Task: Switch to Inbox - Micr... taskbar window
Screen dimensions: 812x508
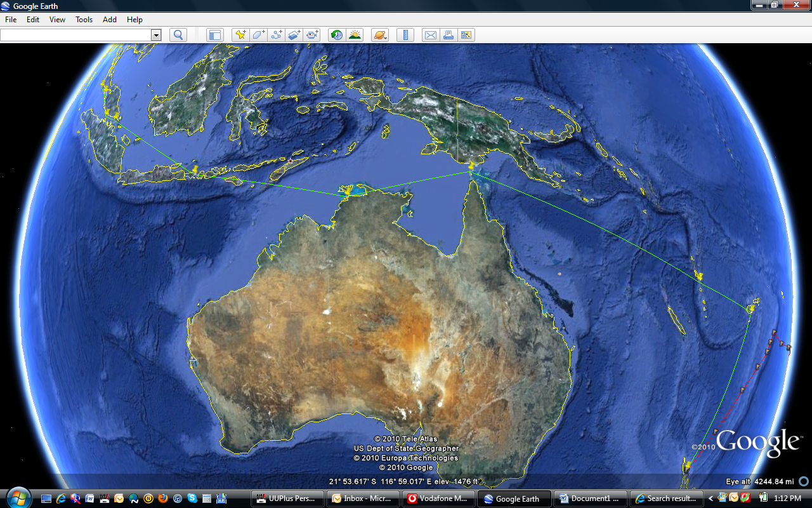Action: (x=363, y=498)
